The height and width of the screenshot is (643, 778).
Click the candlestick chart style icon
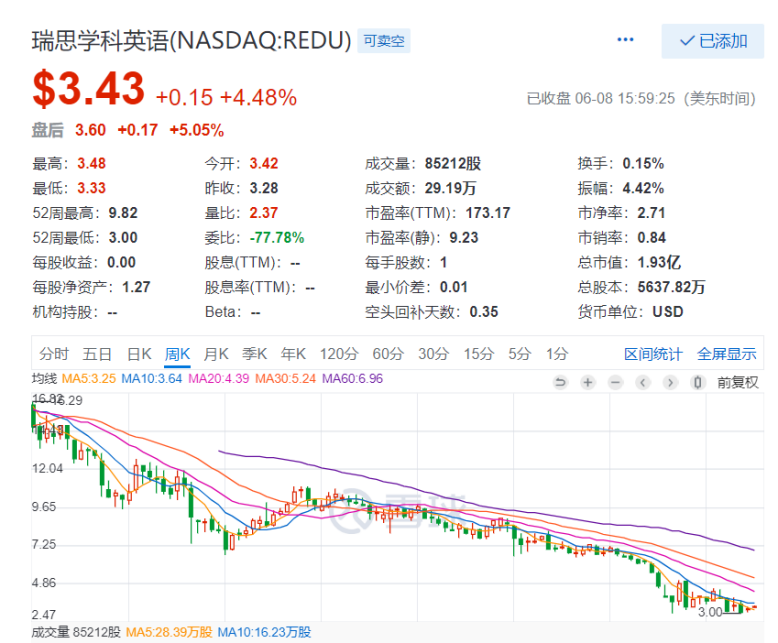[698, 382]
